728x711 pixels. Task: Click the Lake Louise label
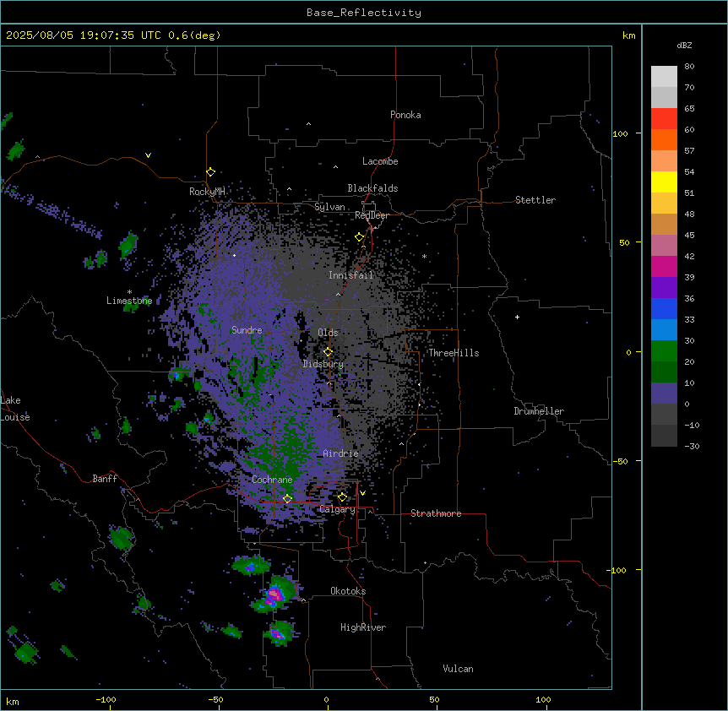pyautogui.click(x=14, y=409)
